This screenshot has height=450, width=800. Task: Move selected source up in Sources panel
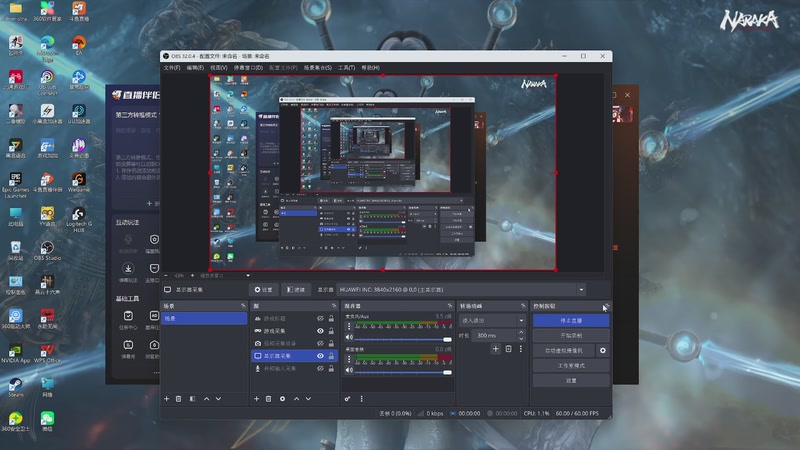click(296, 398)
